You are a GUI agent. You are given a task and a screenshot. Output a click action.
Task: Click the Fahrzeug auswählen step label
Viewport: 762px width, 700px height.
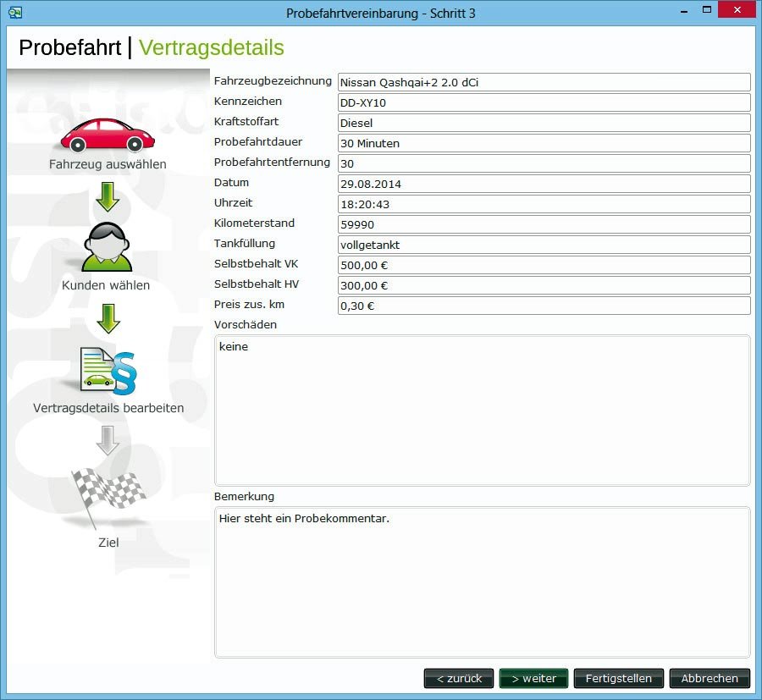coord(108,164)
